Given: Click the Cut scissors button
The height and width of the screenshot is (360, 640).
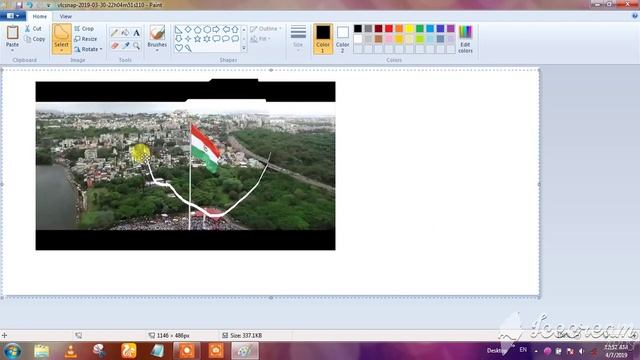Looking at the screenshot, I should (33, 29).
